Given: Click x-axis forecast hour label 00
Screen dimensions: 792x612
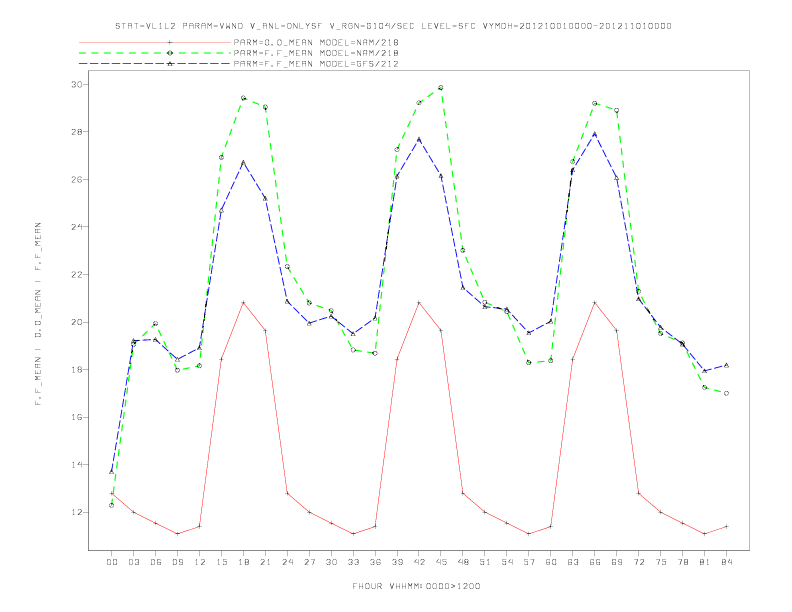Looking at the screenshot, I should pyautogui.click(x=112, y=562).
